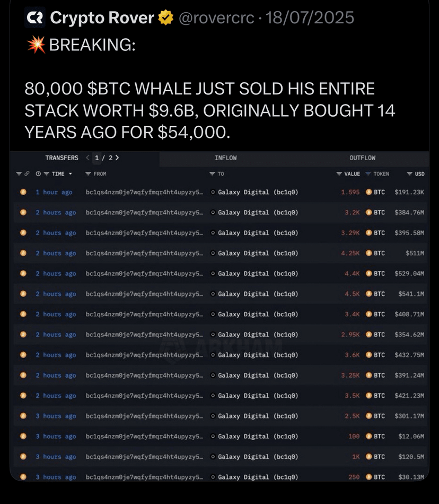The height and width of the screenshot is (504, 439).
Task: Click the verified badge next to Crypto Rover
Action: point(166,18)
